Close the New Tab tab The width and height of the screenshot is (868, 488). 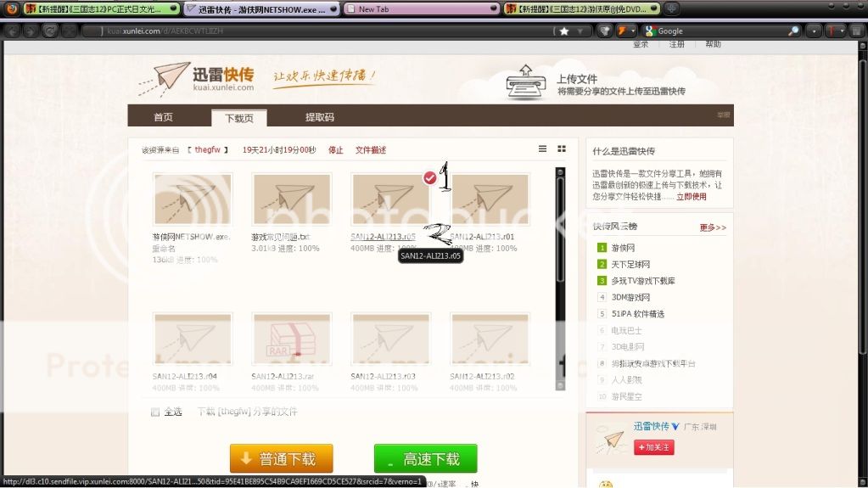point(493,8)
